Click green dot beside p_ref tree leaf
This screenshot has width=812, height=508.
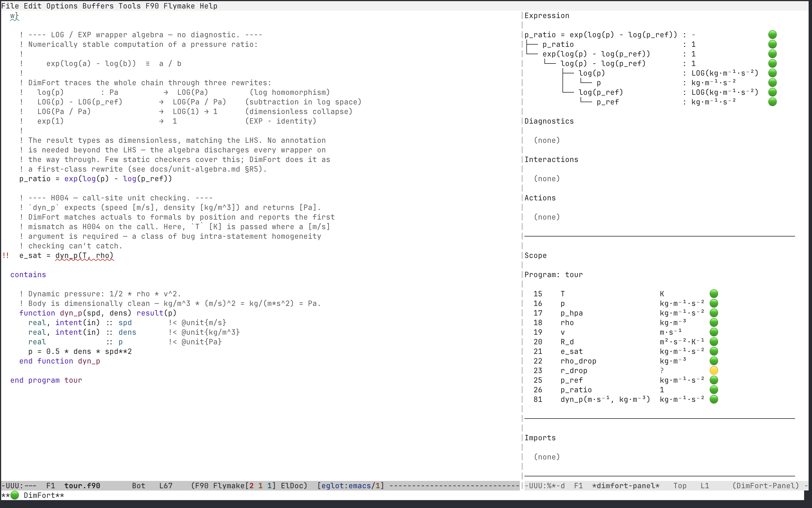tap(773, 102)
